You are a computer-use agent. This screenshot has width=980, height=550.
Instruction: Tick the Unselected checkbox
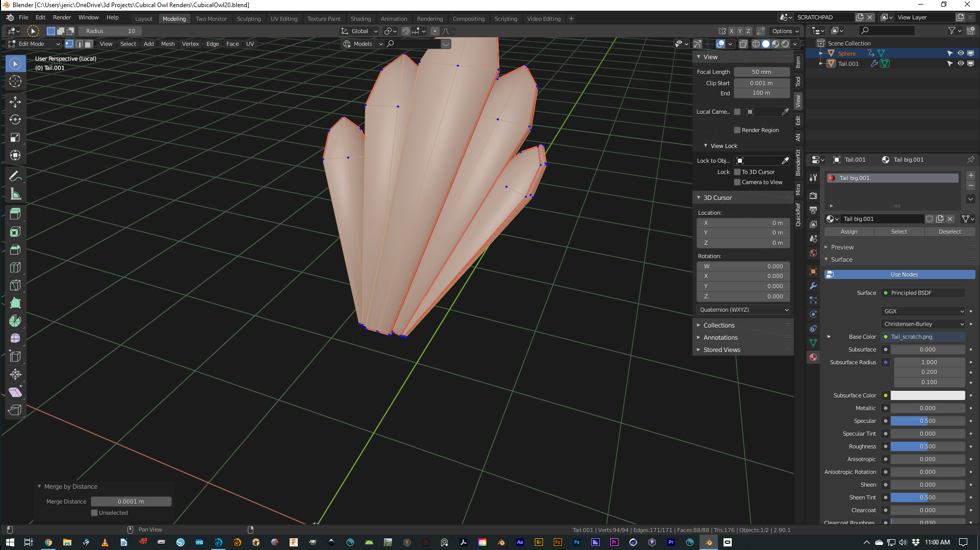[94, 513]
